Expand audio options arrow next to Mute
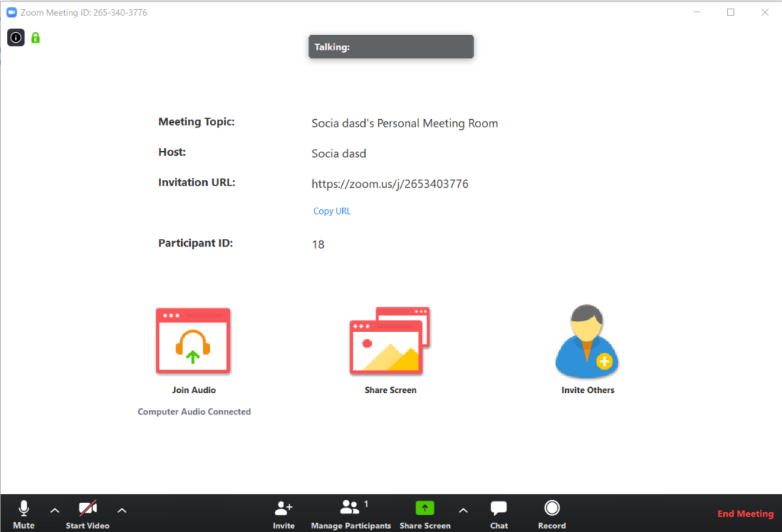Viewport: 782px width, 532px height. 55,511
